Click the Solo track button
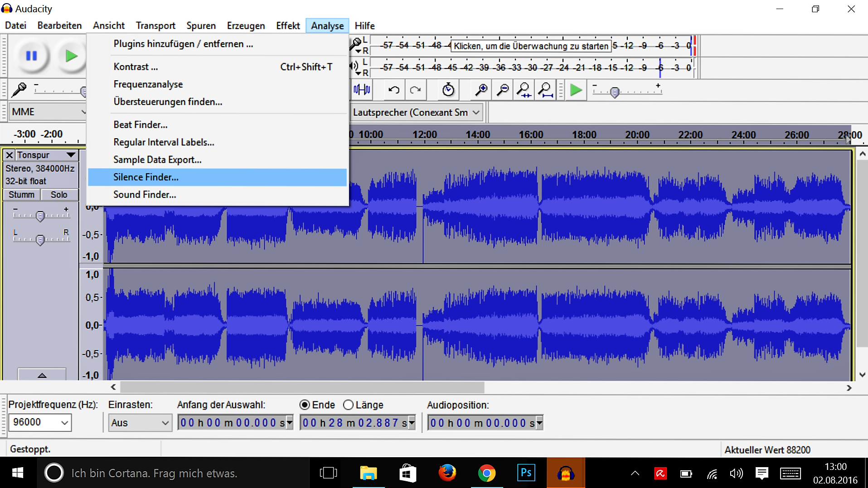 (59, 195)
